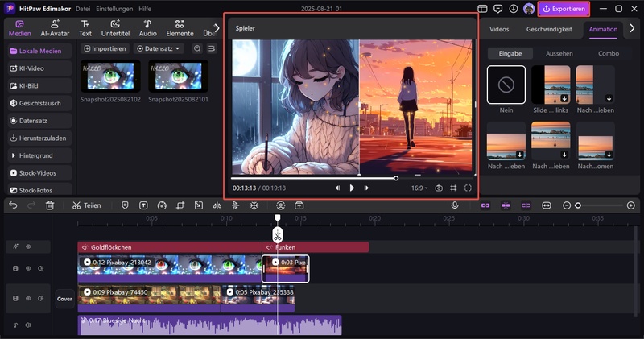Image resolution: width=644 pixels, height=339 pixels.
Task: Click the Teilen split button
Action: point(87,205)
